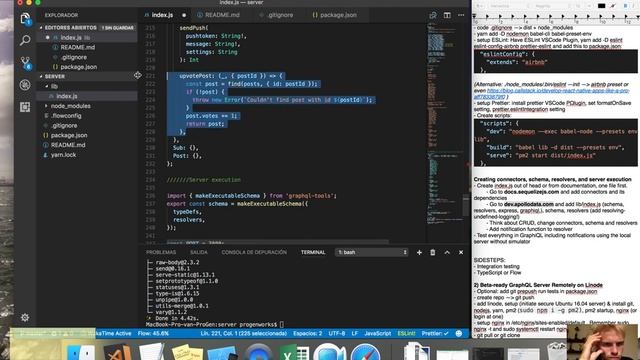The image size is (640, 360).
Task: Click the WakaTime Active status item
Action: tap(113, 333)
